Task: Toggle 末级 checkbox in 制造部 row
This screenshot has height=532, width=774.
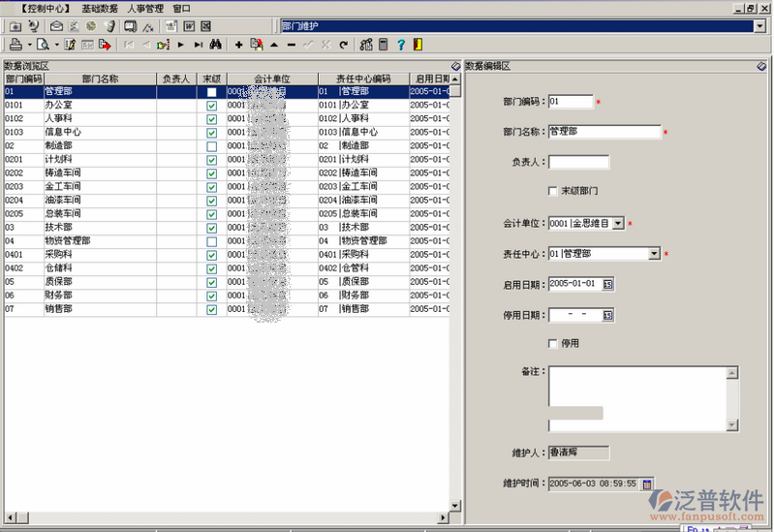Action: (x=211, y=145)
